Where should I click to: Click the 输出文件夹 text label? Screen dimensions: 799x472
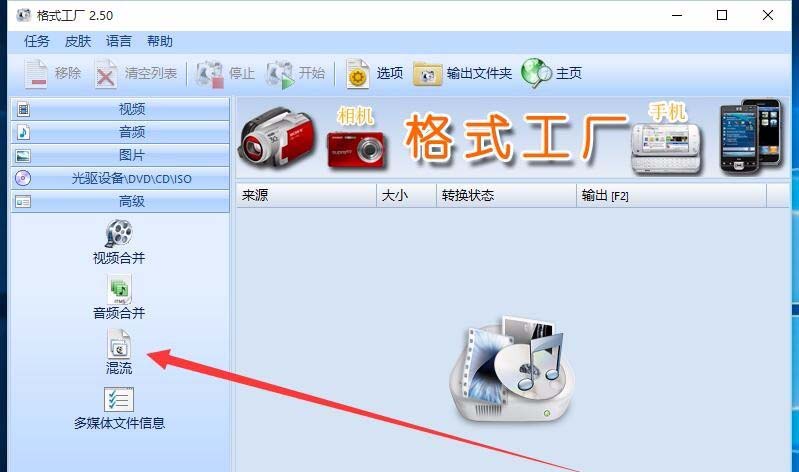point(479,73)
